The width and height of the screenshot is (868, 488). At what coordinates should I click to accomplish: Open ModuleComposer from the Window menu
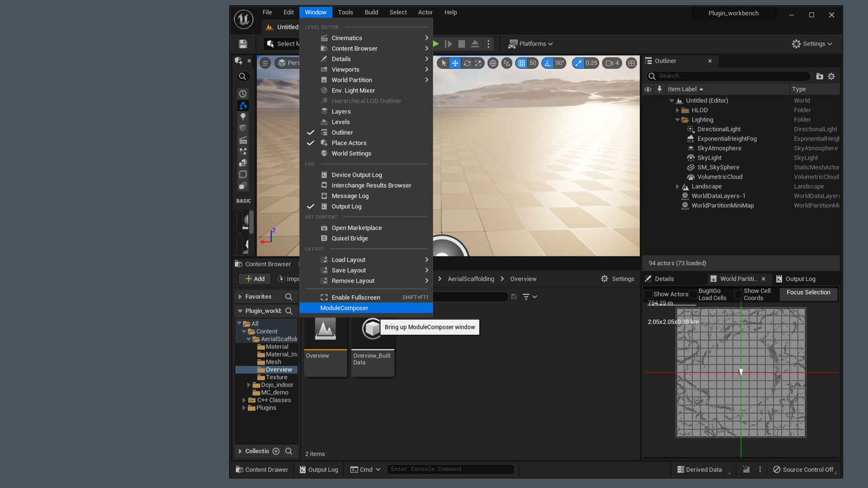point(366,308)
